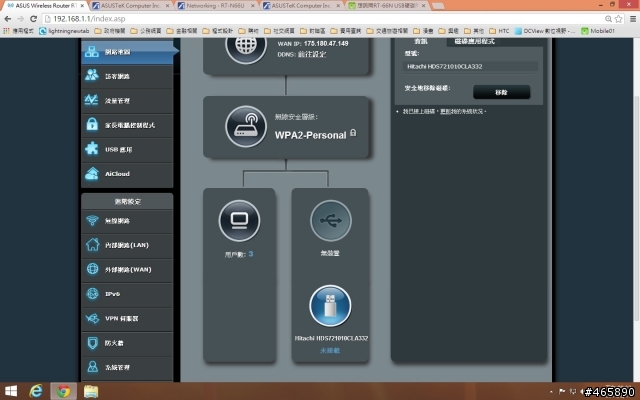Switch to Networking - RT-N66U browser tab
The image size is (640, 400).
tap(215, 6)
